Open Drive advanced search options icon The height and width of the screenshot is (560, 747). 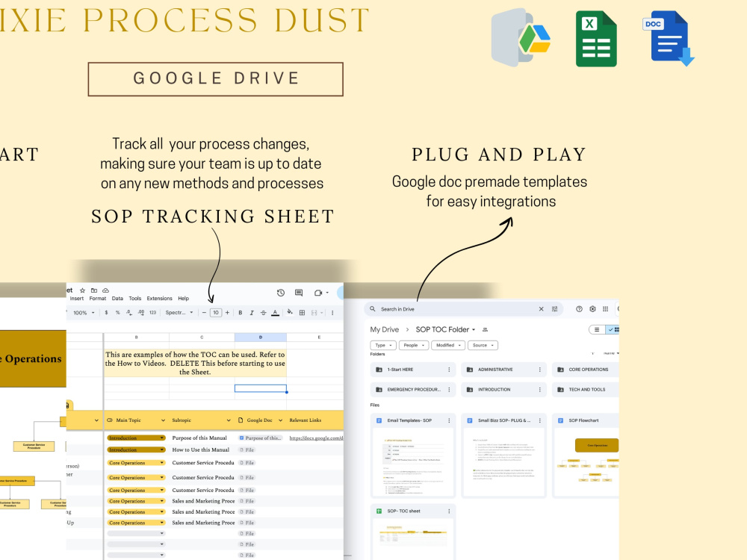pyautogui.click(x=554, y=309)
